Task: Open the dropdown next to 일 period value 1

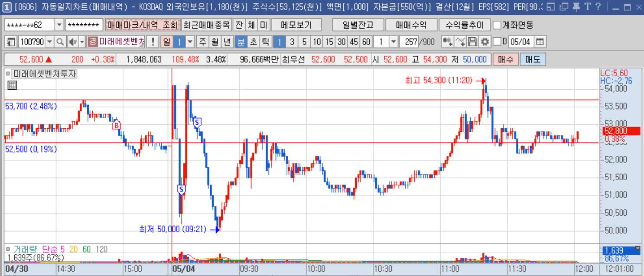Action: 190,42
